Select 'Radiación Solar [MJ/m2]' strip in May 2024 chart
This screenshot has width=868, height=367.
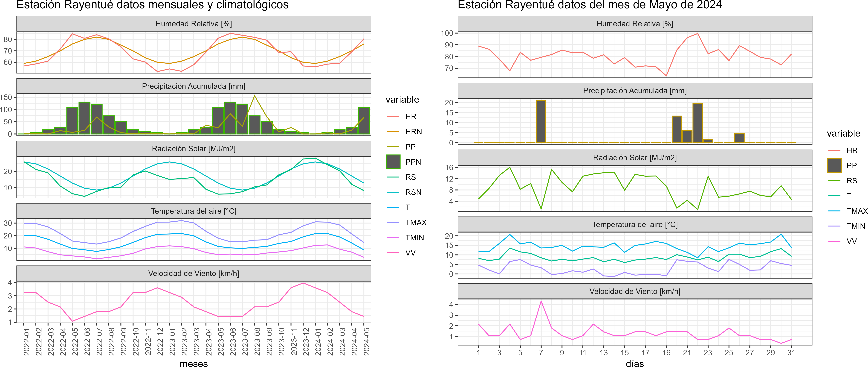(635, 158)
